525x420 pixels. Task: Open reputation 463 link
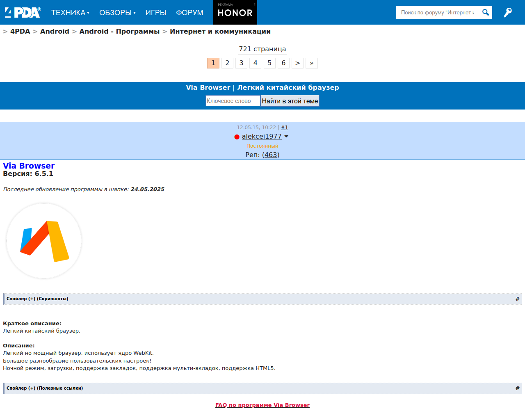[271, 155]
